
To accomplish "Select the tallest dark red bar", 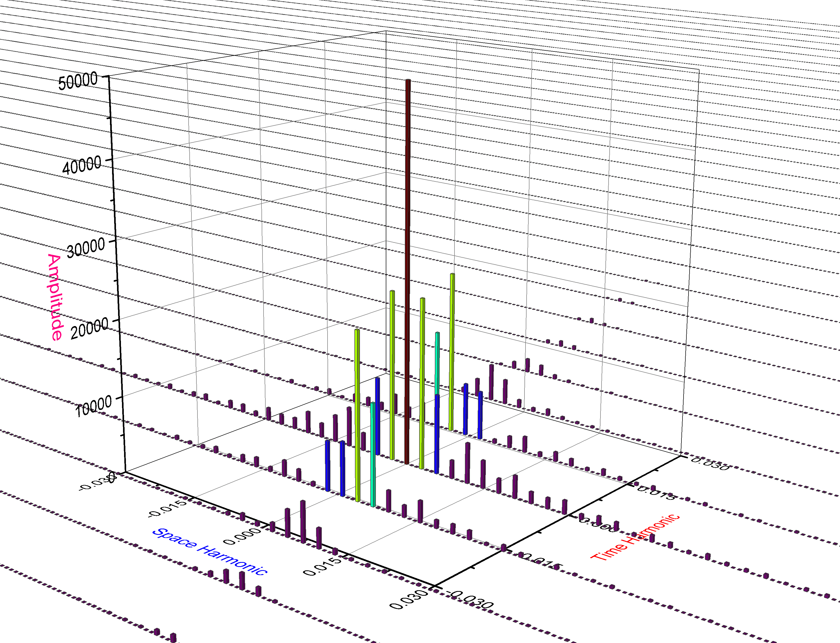I will coord(408,272).
